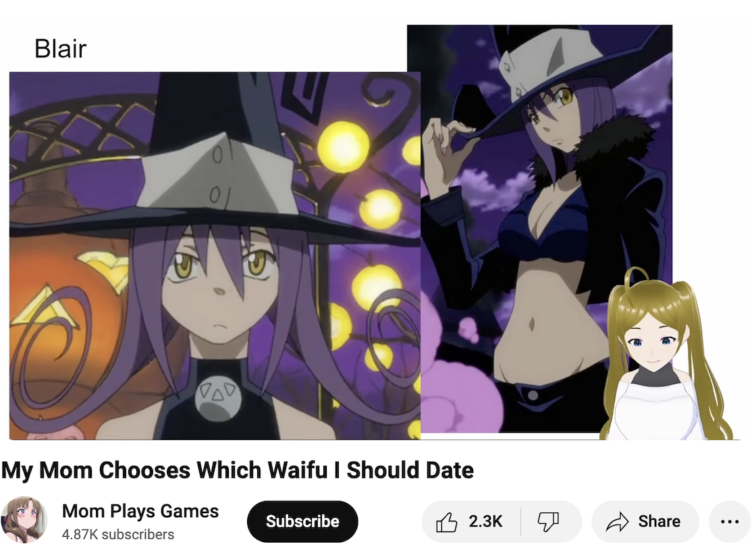
Task: Open the Share dialog via Share label
Action: click(659, 521)
